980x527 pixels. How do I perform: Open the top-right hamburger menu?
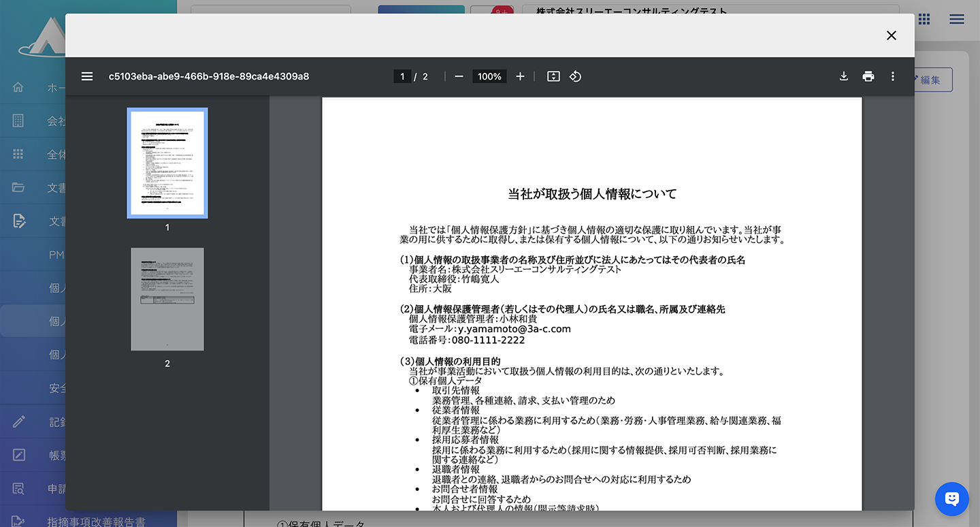957,19
